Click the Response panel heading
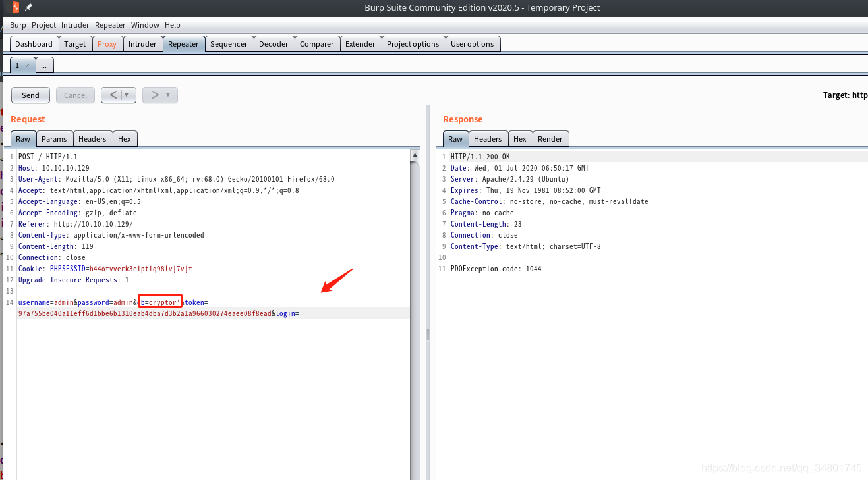Image resolution: width=868 pixels, height=480 pixels. pos(463,119)
